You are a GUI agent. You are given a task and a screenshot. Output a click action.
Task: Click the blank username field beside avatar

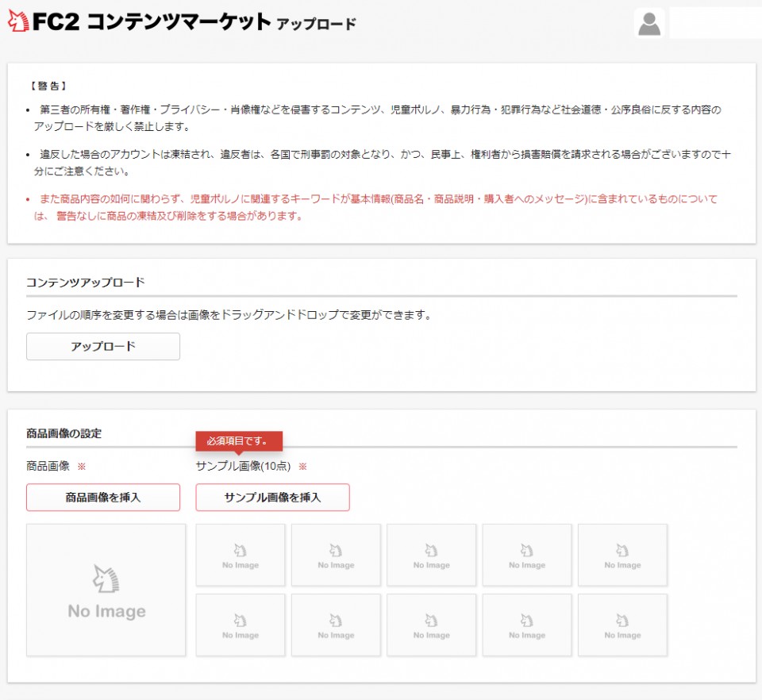tap(715, 23)
